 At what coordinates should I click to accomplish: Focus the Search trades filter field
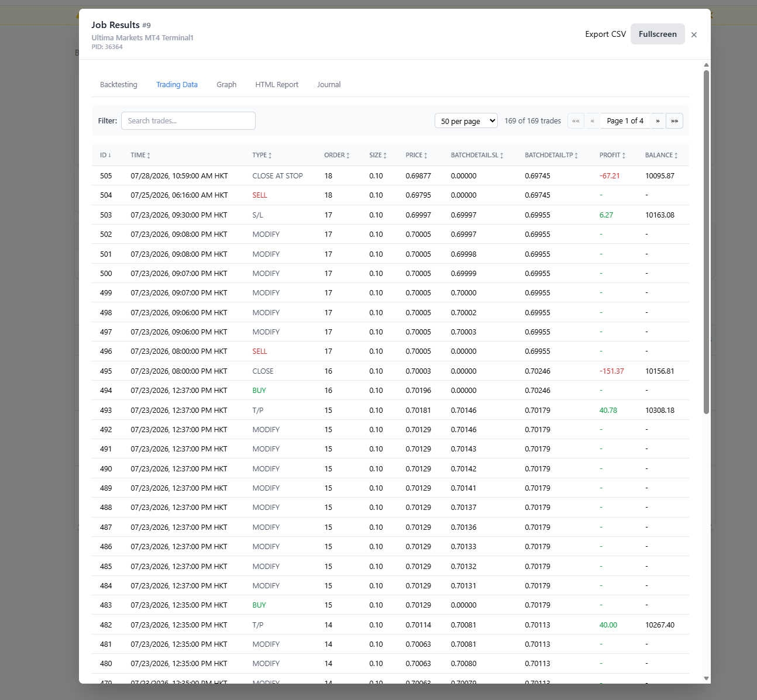pos(188,121)
